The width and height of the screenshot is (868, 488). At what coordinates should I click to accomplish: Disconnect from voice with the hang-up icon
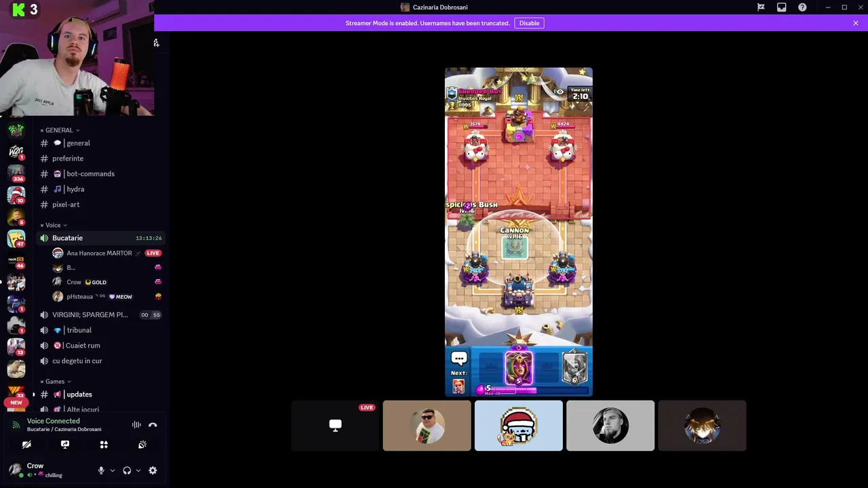[153, 425]
